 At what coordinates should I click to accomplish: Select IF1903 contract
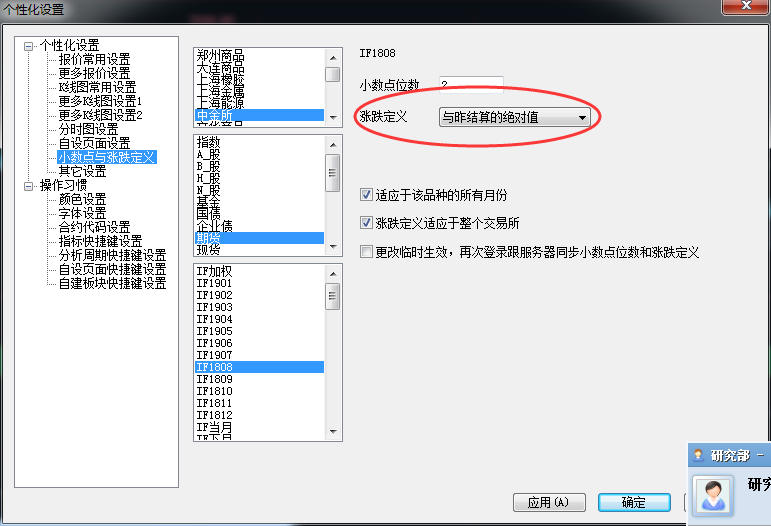tap(259, 307)
